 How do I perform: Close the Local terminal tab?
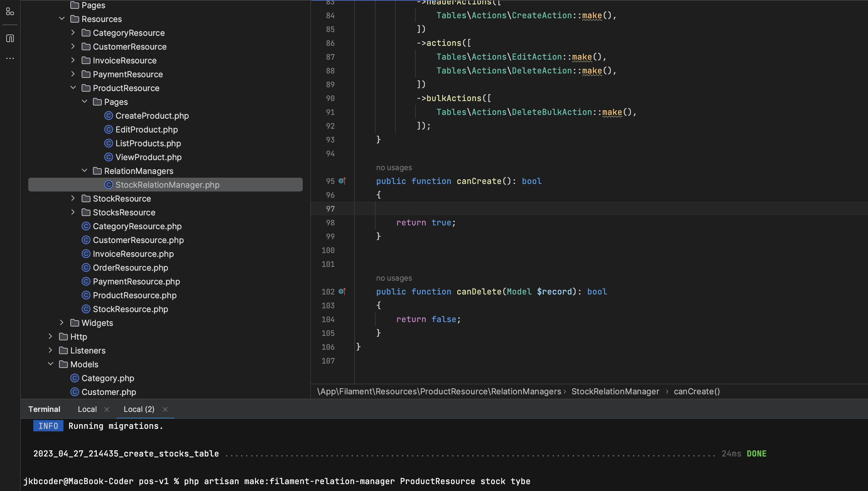107,409
